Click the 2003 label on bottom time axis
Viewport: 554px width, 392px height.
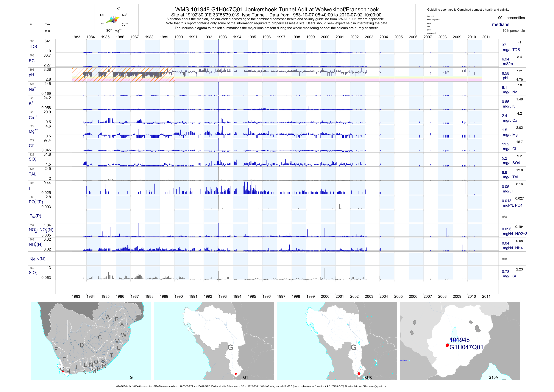coord(369,296)
